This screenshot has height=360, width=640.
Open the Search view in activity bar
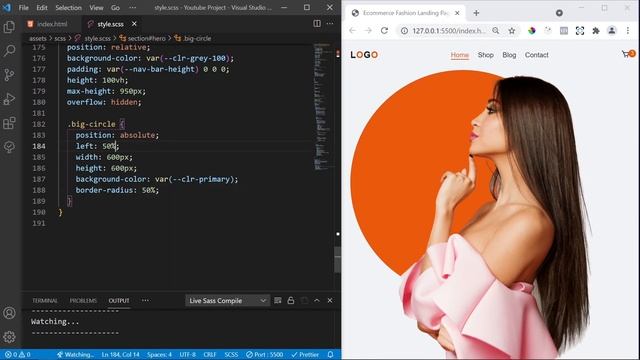click(x=9, y=51)
